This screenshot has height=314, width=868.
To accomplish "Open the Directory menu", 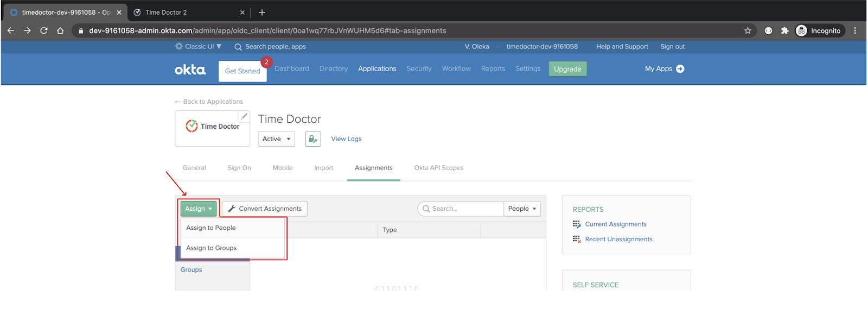I will (334, 68).
